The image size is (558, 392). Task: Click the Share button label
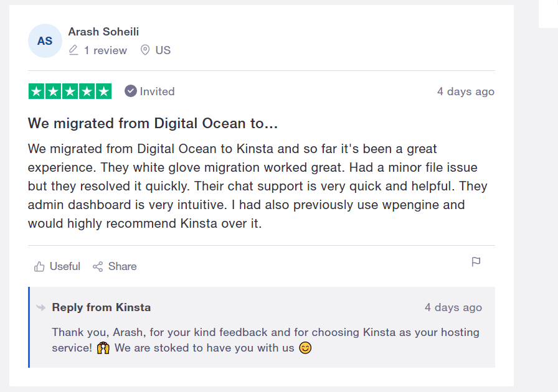(123, 266)
